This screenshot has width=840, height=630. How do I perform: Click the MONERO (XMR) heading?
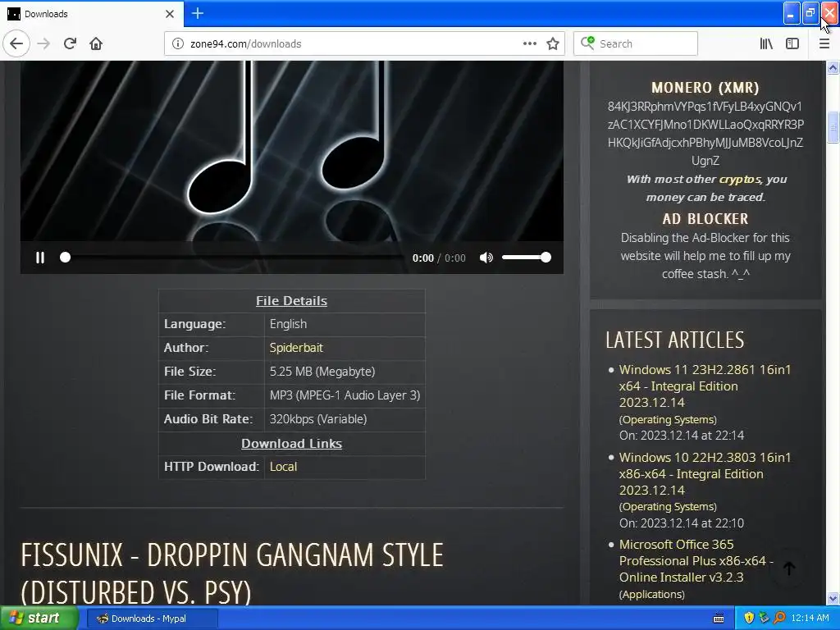705,87
